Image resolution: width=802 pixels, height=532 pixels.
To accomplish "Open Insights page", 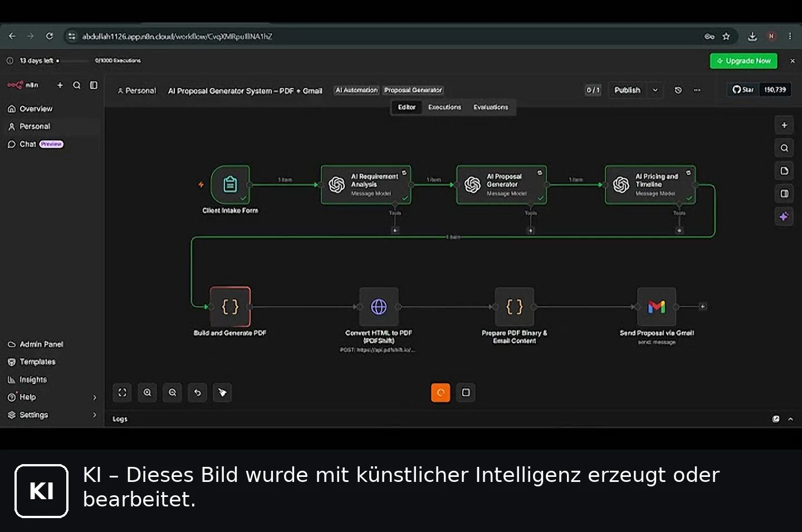I will pyautogui.click(x=52, y=380).
